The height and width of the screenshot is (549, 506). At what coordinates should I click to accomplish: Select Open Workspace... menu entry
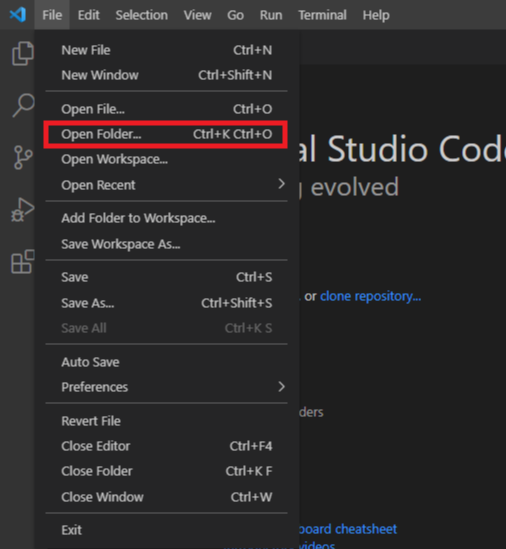tap(166, 159)
